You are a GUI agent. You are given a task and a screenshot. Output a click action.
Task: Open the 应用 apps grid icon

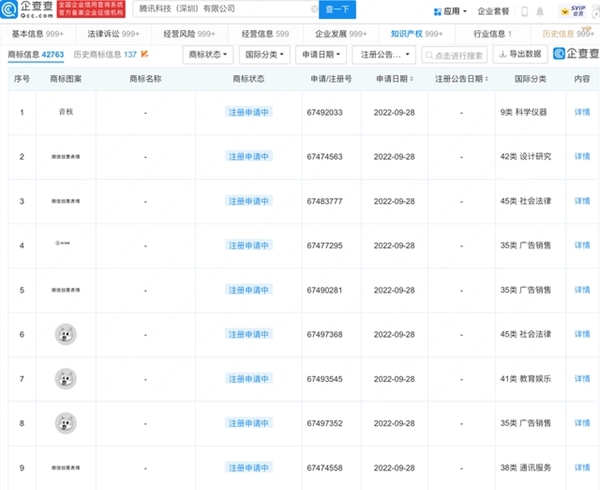[437, 12]
